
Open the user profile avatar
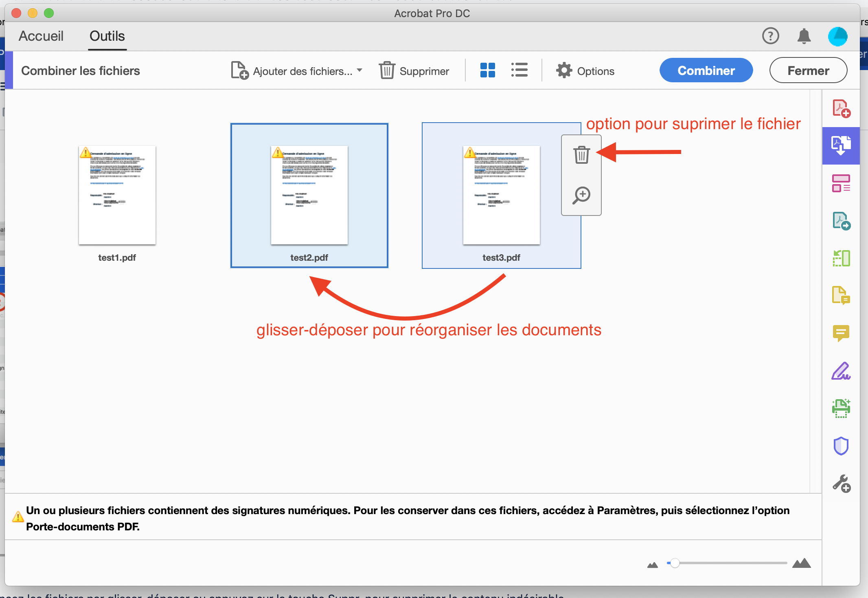click(838, 36)
